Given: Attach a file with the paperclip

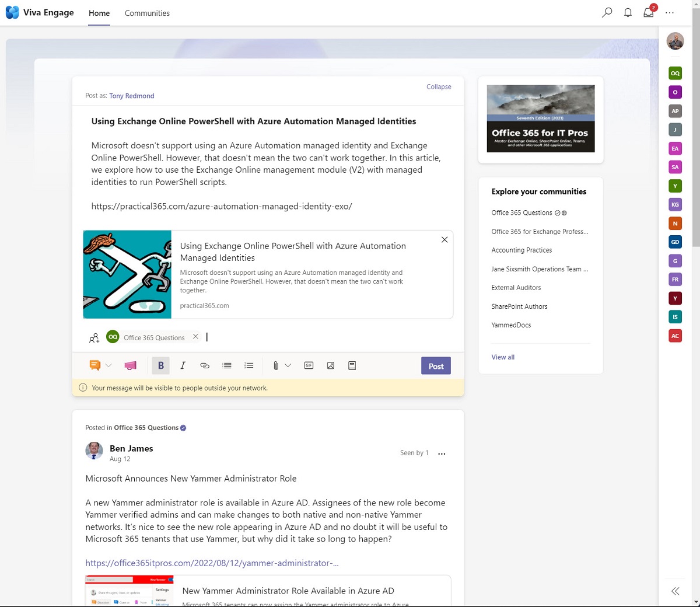Looking at the screenshot, I should click(275, 365).
